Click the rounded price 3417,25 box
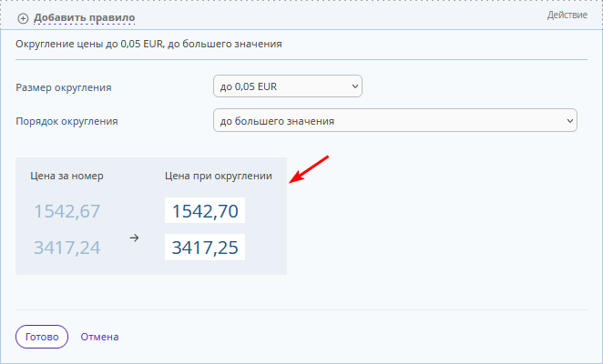603x364 pixels. 205,248
